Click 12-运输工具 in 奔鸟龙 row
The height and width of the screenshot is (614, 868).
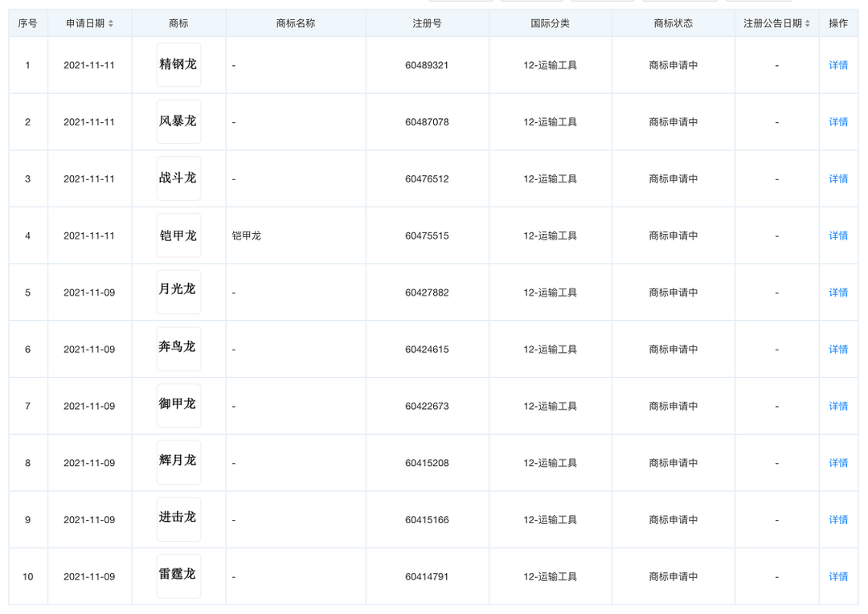coord(551,350)
